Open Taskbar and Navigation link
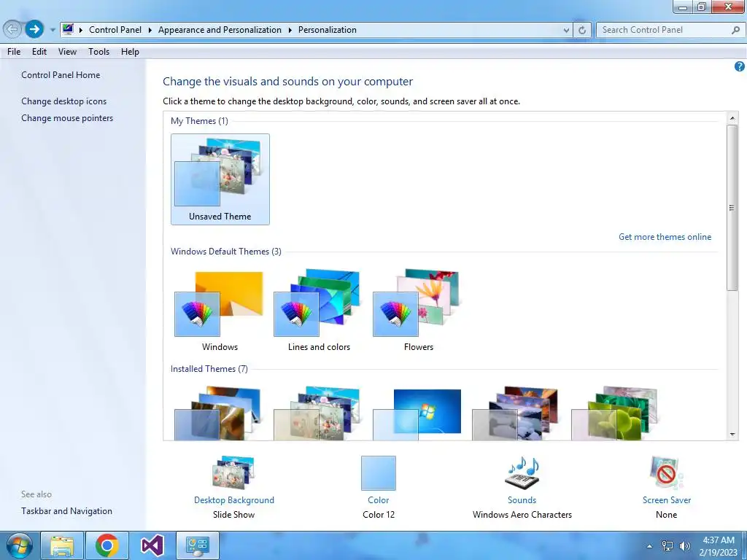 (66, 511)
